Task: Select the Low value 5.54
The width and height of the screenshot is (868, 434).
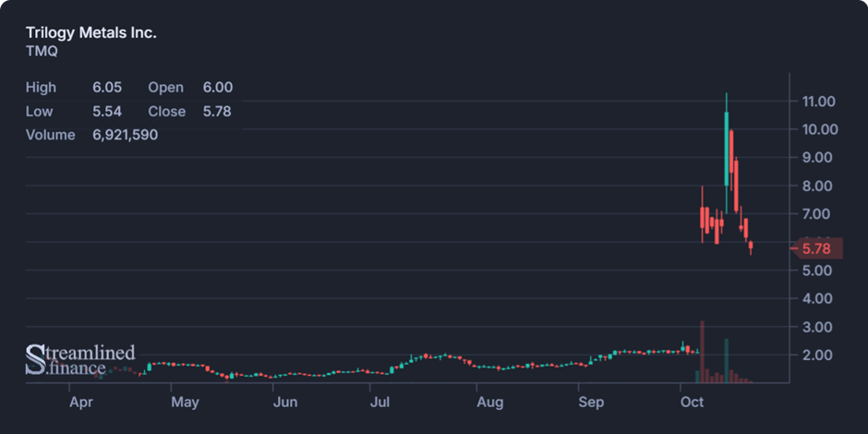Action: [107, 111]
